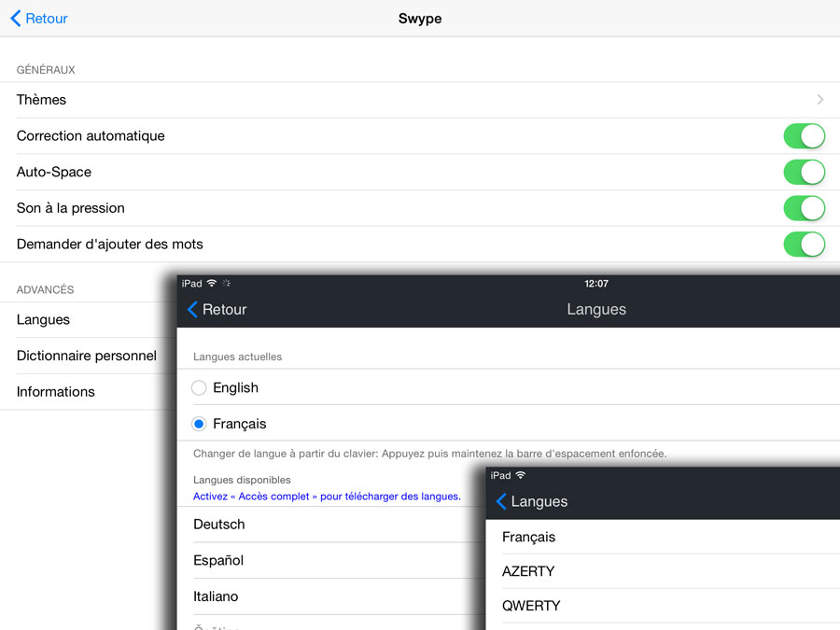Click the Activez Accès complet link
Image resolution: width=840 pixels, height=630 pixels.
pyautogui.click(x=327, y=497)
